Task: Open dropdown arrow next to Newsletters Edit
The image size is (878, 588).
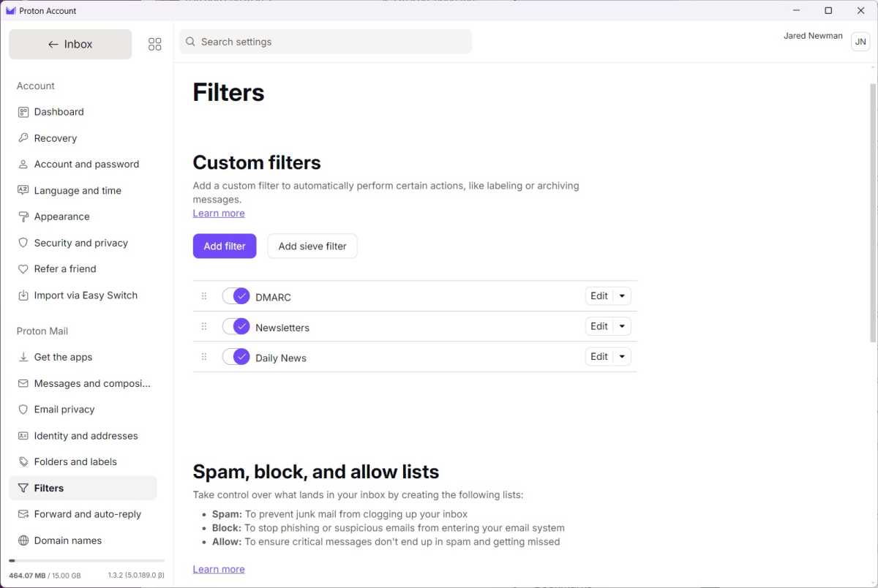Action: point(622,326)
